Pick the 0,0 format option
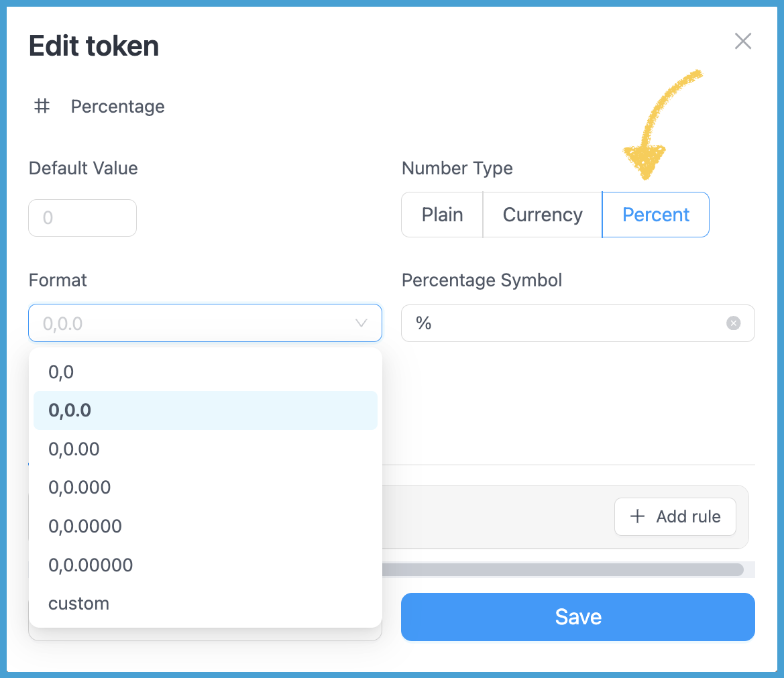Image resolution: width=784 pixels, height=678 pixels. click(61, 372)
